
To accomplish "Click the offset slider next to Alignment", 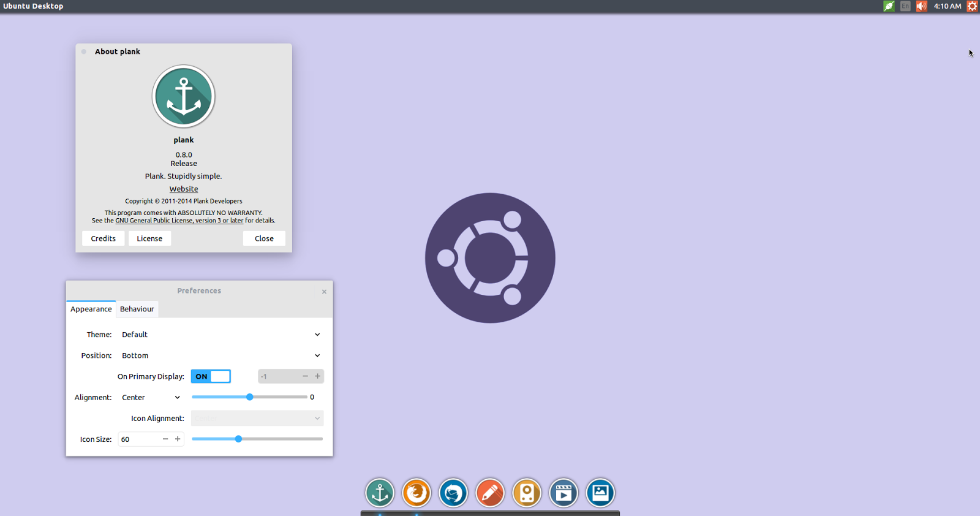I will pos(249,397).
